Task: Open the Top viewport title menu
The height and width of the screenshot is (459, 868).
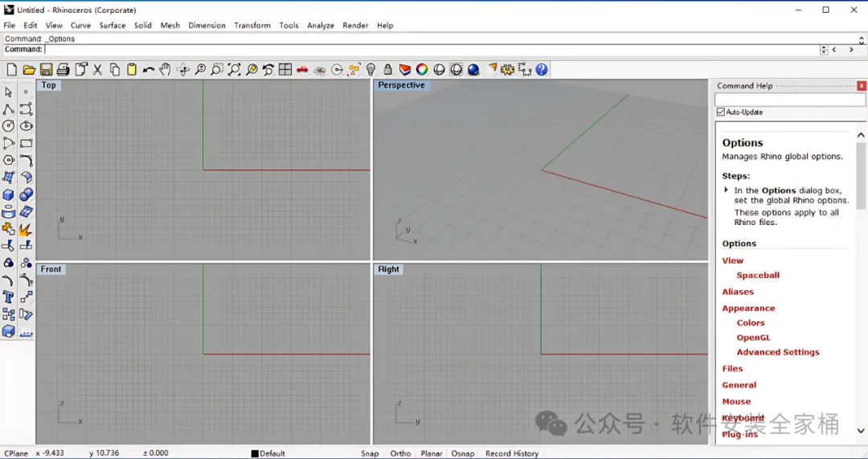Action: tap(49, 85)
